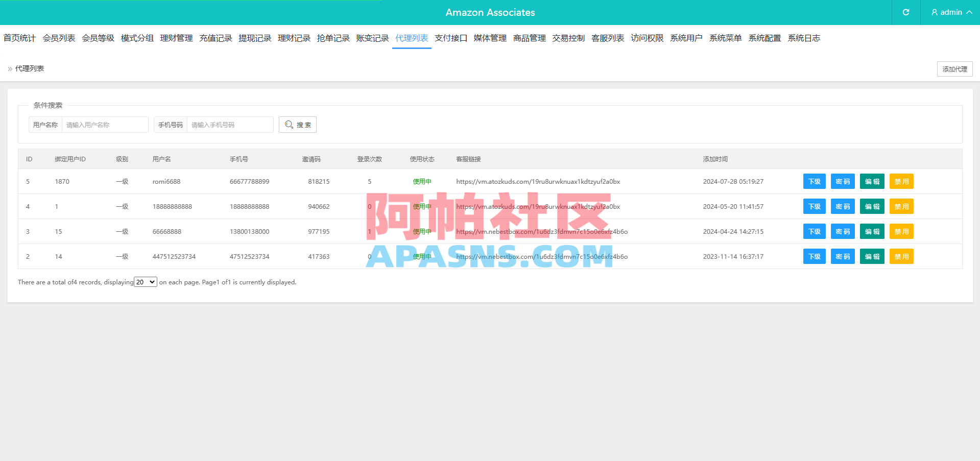Click 编辑 button for agent ID 2
Image resolution: width=980 pixels, height=461 pixels.
point(872,256)
